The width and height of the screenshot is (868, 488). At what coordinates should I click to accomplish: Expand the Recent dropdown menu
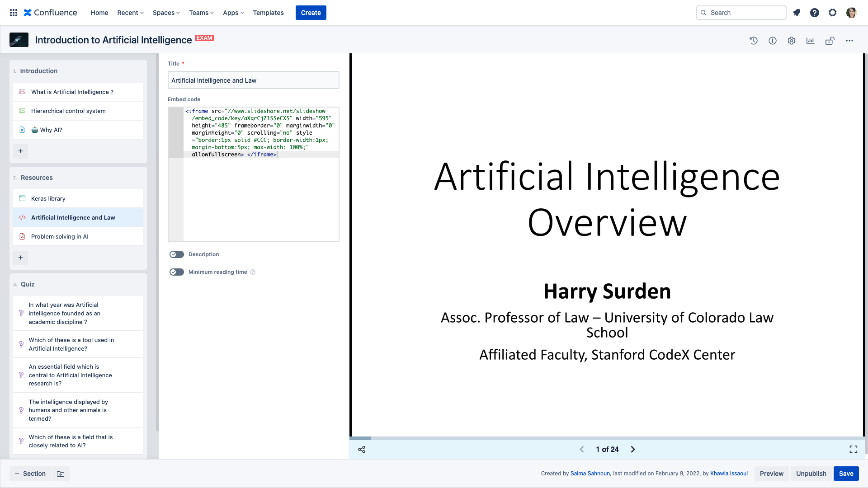point(130,13)
